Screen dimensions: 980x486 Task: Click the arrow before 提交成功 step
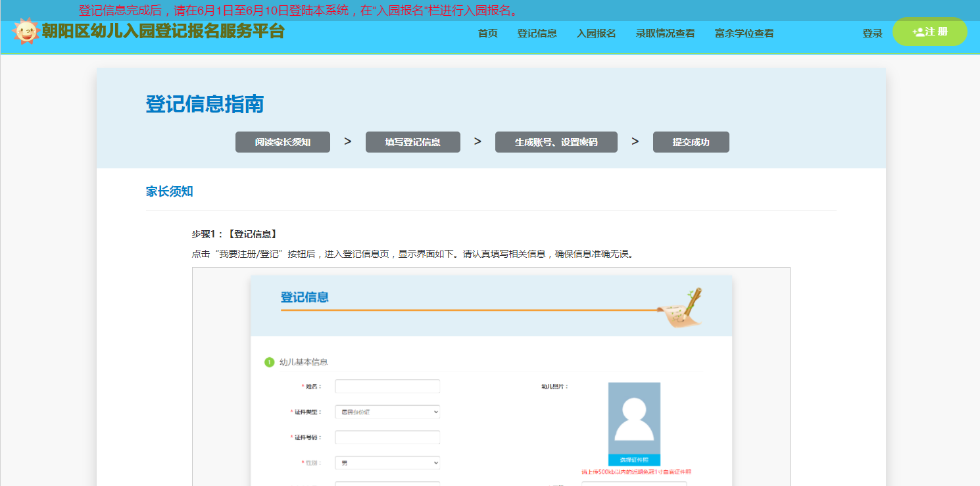pos(635,141)
